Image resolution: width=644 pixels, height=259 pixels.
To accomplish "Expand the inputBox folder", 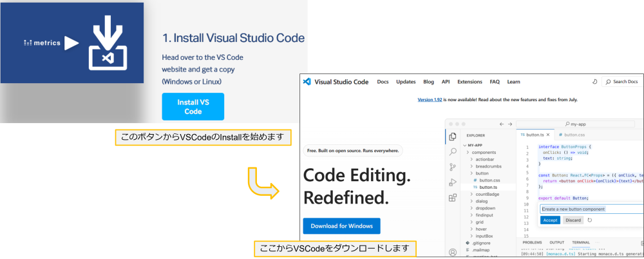I will coord(484,236).
